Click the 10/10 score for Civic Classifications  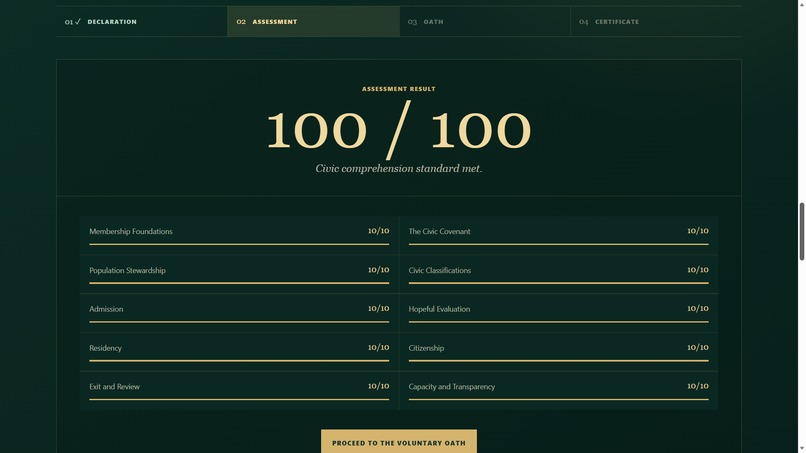tap(698, 270)
